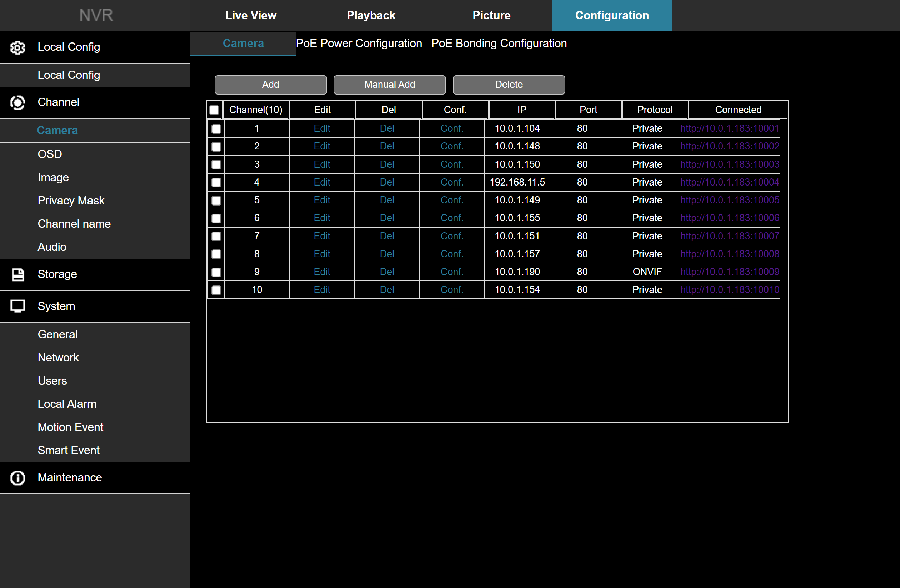Click the Maintenance info icon
Screen dimensions: 900x588
(x=17, y=478)
